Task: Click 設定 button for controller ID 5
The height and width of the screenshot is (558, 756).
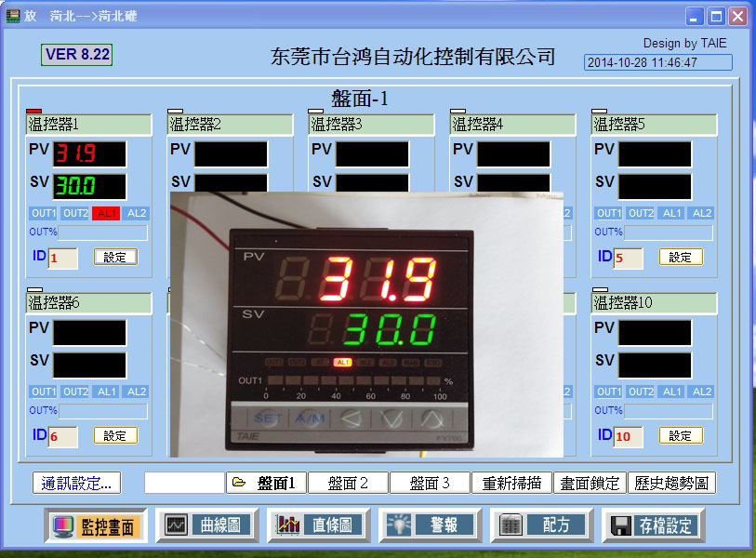Action: 681,257
